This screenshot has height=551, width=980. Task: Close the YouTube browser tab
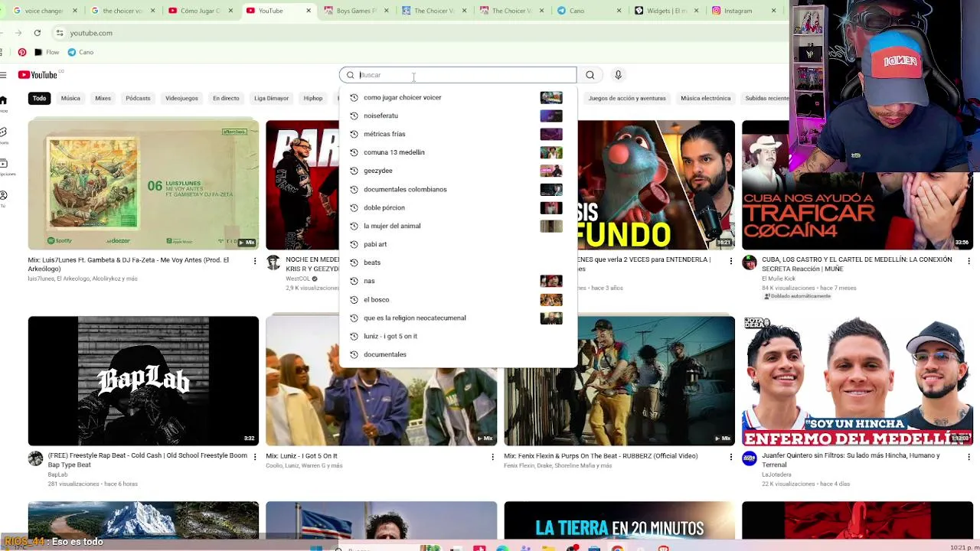point(309,11)
